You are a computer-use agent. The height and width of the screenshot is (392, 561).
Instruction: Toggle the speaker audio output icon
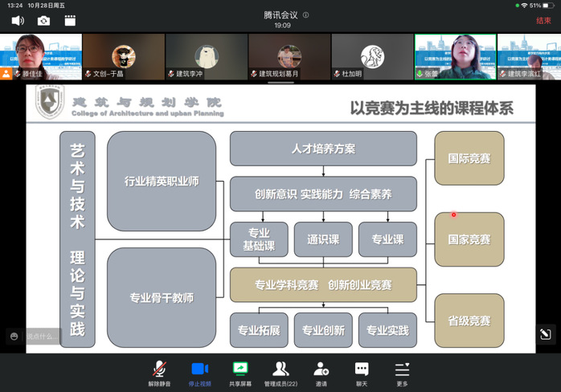(x=18, y=21)
